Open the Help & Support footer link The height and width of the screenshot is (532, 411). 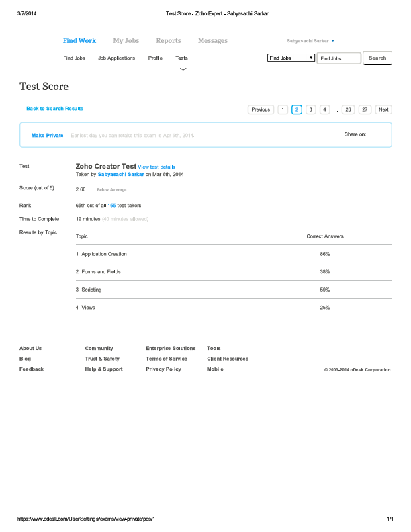[x=104, y=369]
